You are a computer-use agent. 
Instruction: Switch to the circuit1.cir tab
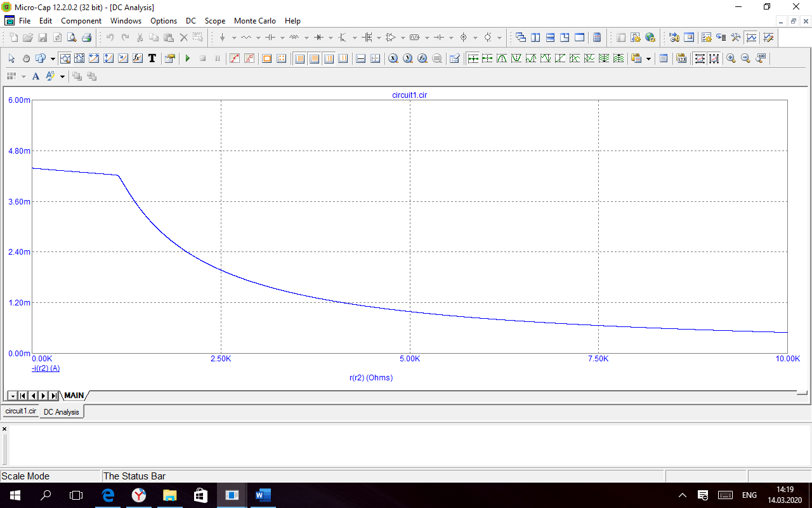[x=21, y=411]
